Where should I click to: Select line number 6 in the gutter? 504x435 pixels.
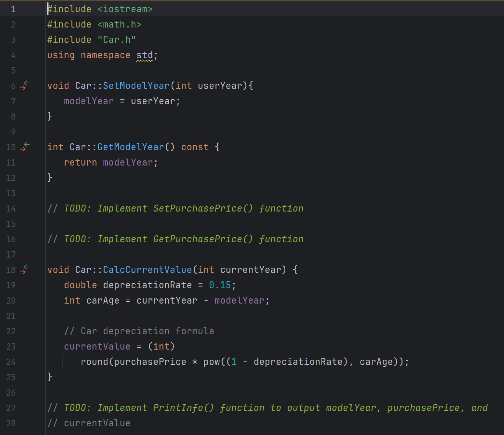[13, 86]
